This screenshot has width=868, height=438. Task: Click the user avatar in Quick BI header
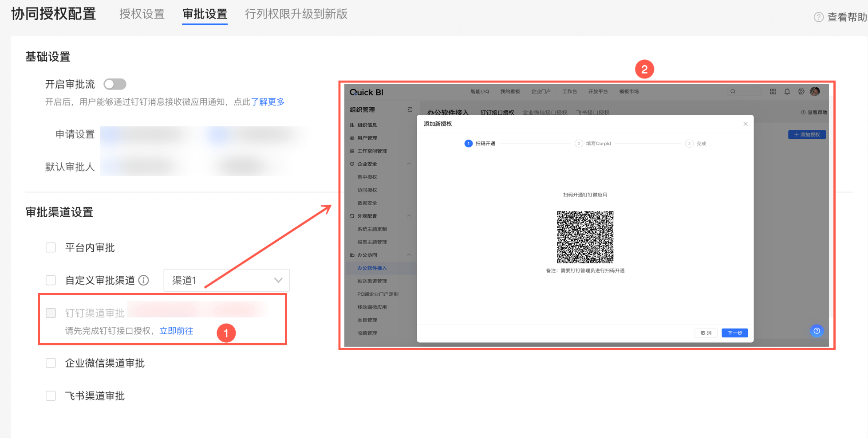click(815, 91)
